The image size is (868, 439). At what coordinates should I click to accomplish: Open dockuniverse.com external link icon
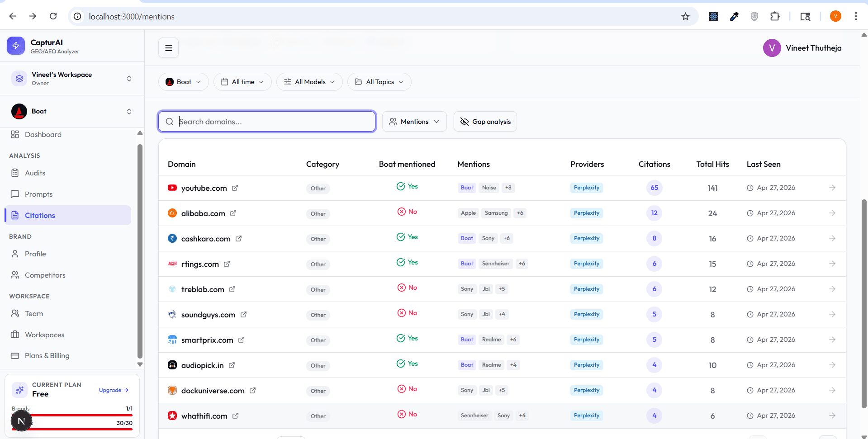252,391
